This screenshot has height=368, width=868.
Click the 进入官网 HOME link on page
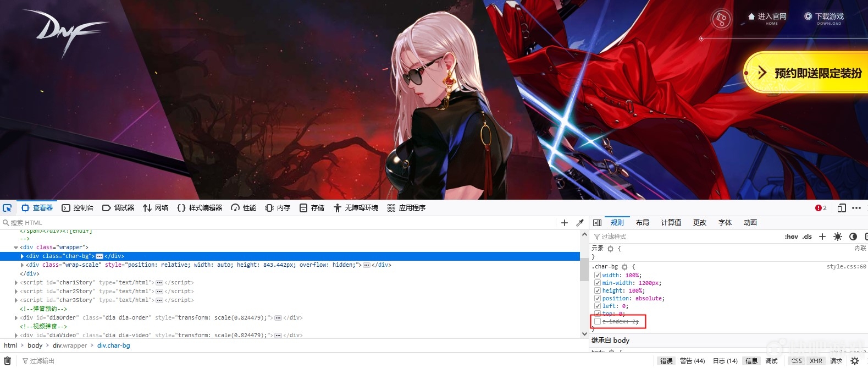click(767, 18)
